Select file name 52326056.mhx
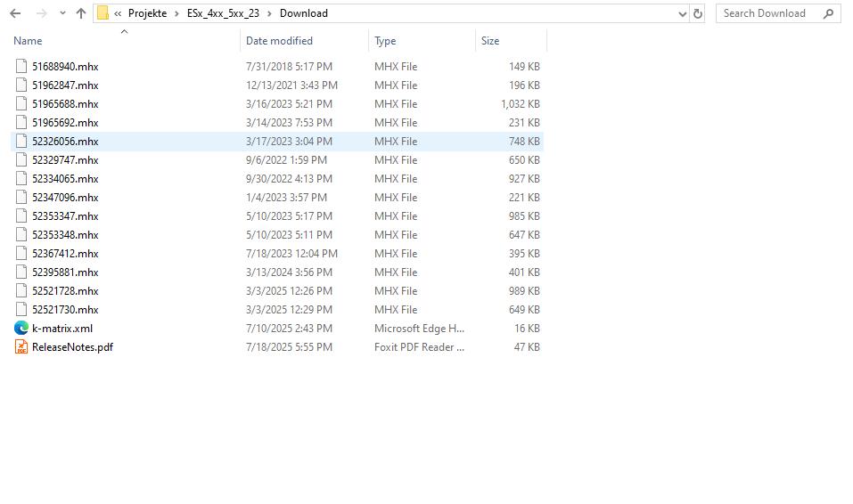 click(65, 142)
